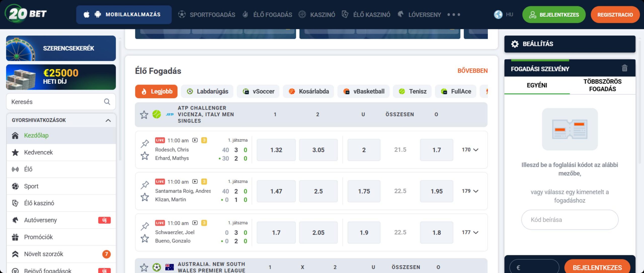Open the Beállítás settings gear
644x273 pixels.
click(x=515, y=44)
